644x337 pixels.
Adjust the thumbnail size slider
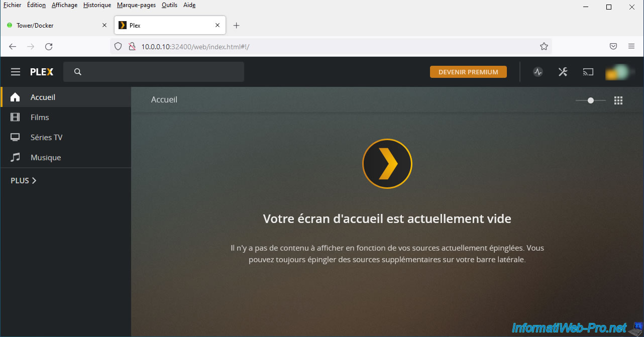point(591,100)
